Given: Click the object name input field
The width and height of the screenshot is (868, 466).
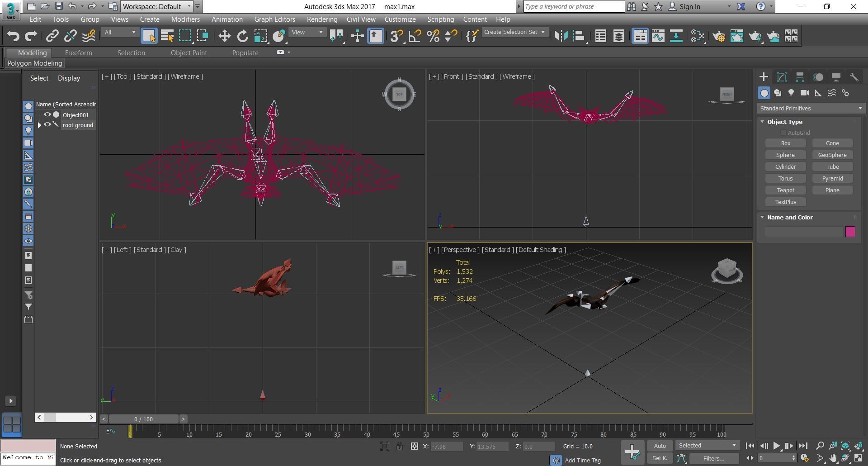Looking at the screenshot, I should pyautogui.click(x=803, y=232).
